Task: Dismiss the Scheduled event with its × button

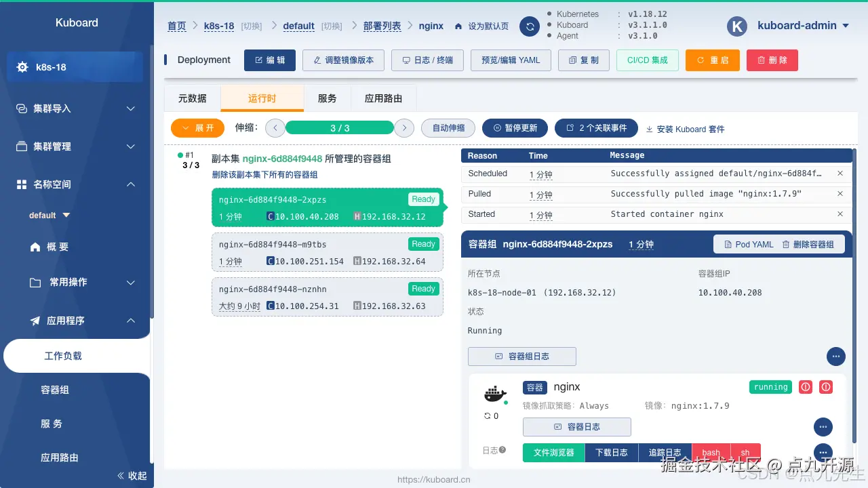Action: (840, 173)
